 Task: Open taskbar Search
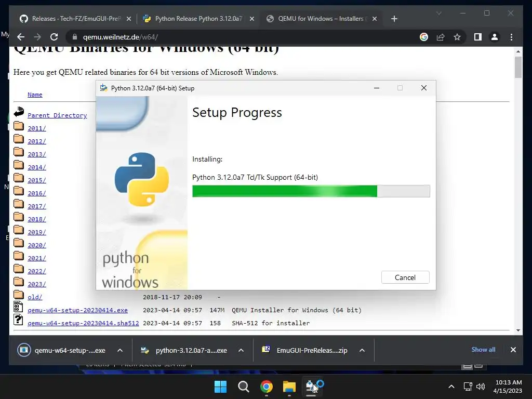tap(243, 387)
